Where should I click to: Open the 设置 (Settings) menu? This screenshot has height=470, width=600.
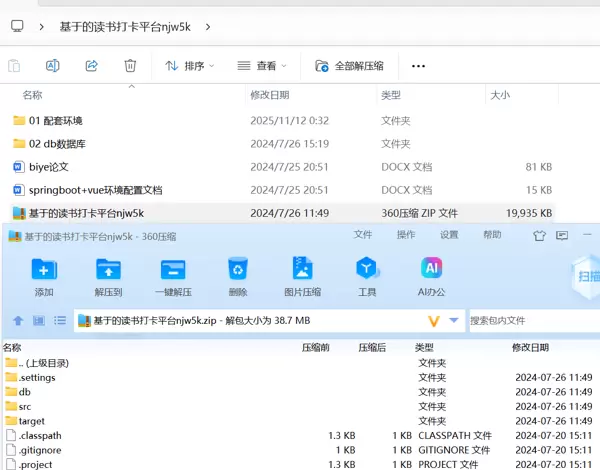pos(449,235)
